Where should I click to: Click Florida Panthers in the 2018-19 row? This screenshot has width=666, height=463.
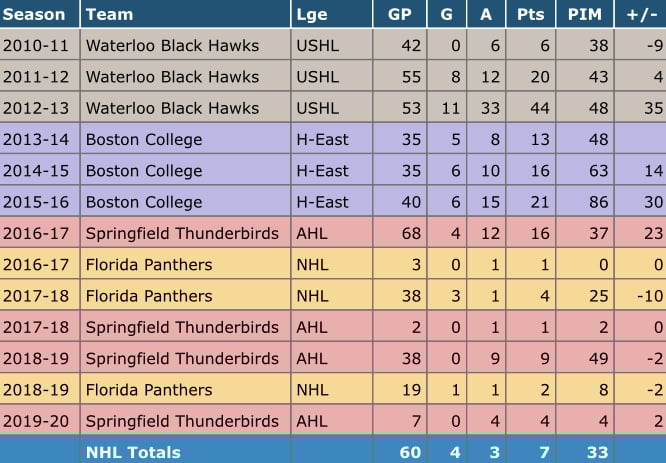click(149, 390)
